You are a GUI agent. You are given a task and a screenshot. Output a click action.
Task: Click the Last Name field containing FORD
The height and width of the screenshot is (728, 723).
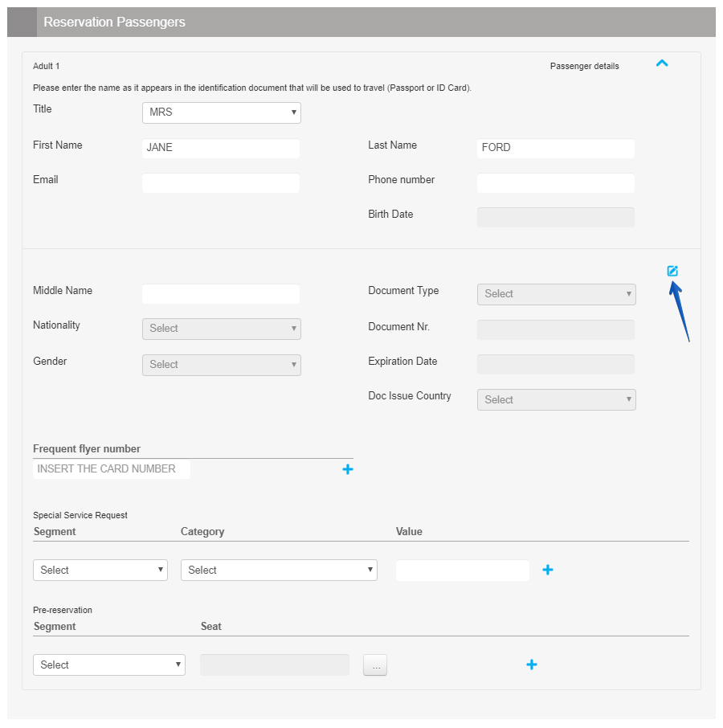pyautogui.click(x=556, y=149)
